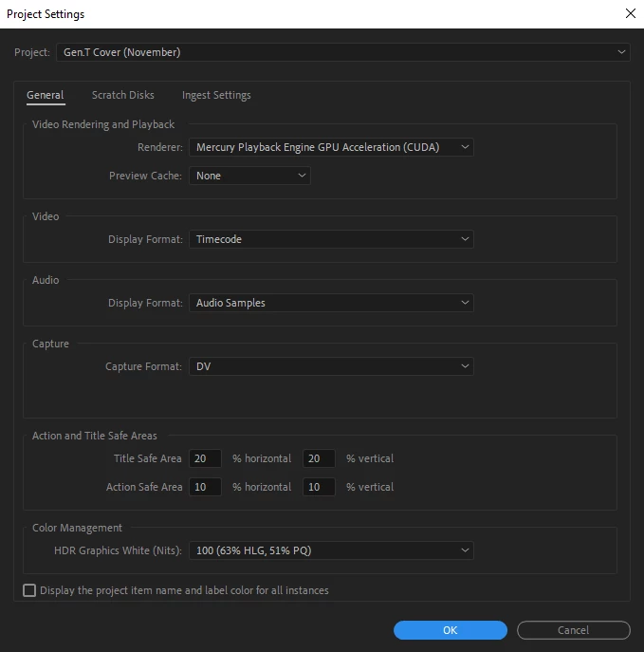The image size is (644, 652).
Task: Click the HDR Graphics White (Nits) label
Action: (118, 551)
